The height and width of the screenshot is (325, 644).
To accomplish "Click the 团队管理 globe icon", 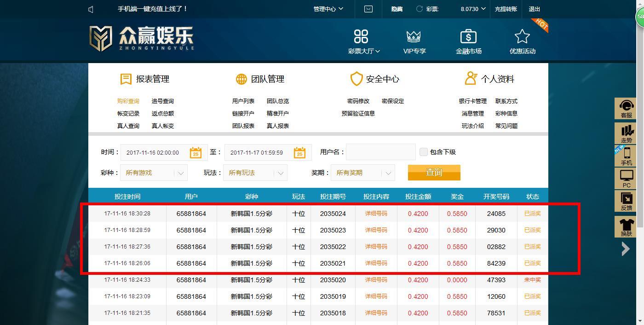I will [x=241, y=79].
